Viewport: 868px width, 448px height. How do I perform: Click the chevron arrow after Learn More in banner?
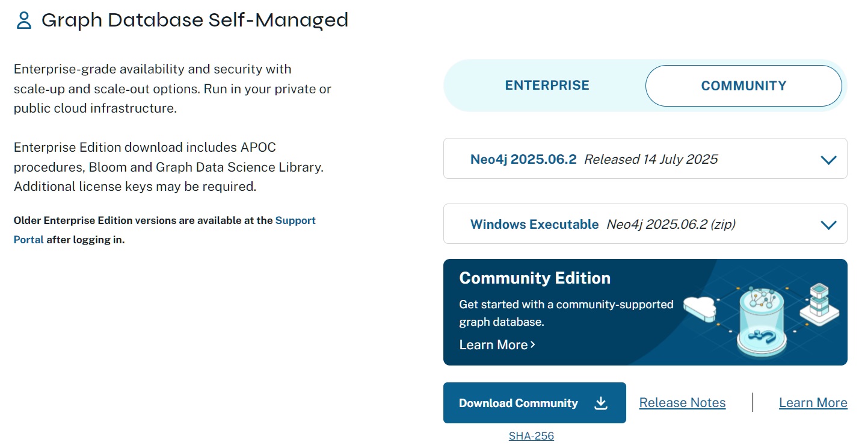533,344
